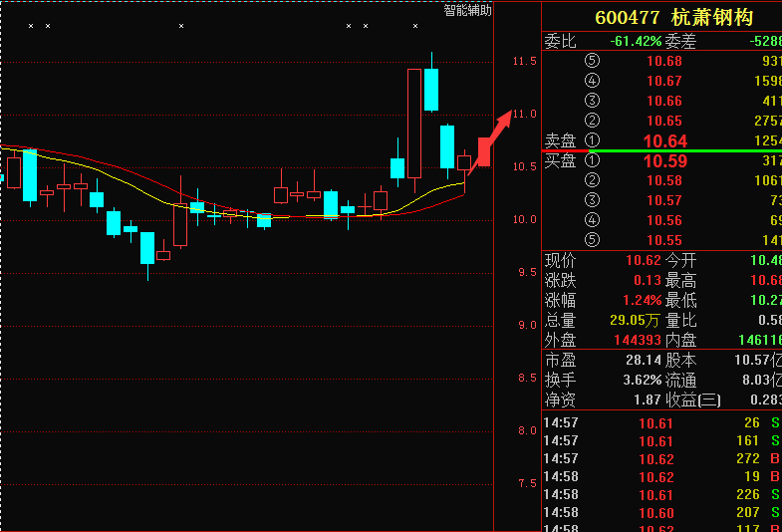Select the stock title 600477 杭萧钢构
Viewport: 782px width, 532px height.
click(x=673, y=18)
